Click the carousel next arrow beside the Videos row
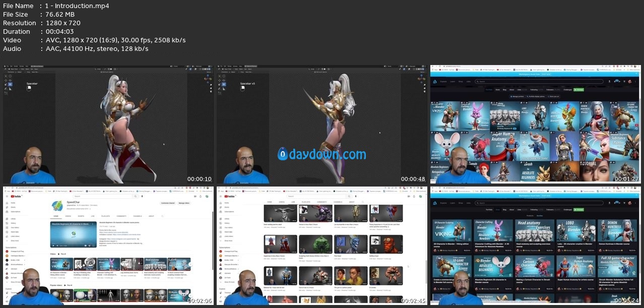The height and width of the screenshot is (308, 644). coord(190,264)
